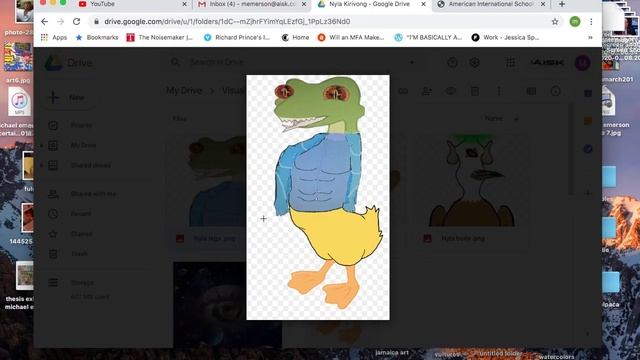
Task: Switch to list layout view icon
Action: (531, 91)
